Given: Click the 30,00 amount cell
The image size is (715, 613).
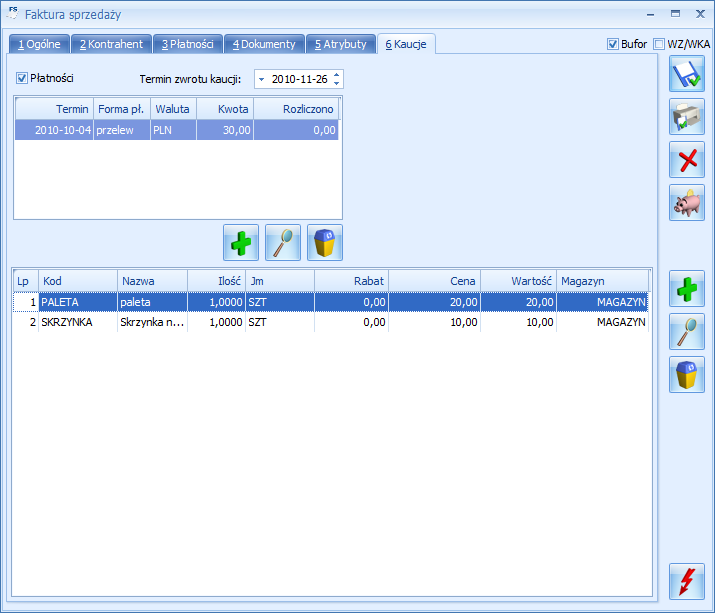Looking at the screenshot, I should 225,130.
